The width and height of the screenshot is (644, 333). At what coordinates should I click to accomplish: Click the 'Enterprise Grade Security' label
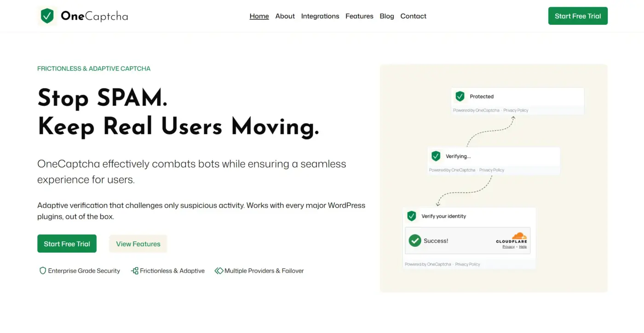[84, 271]
